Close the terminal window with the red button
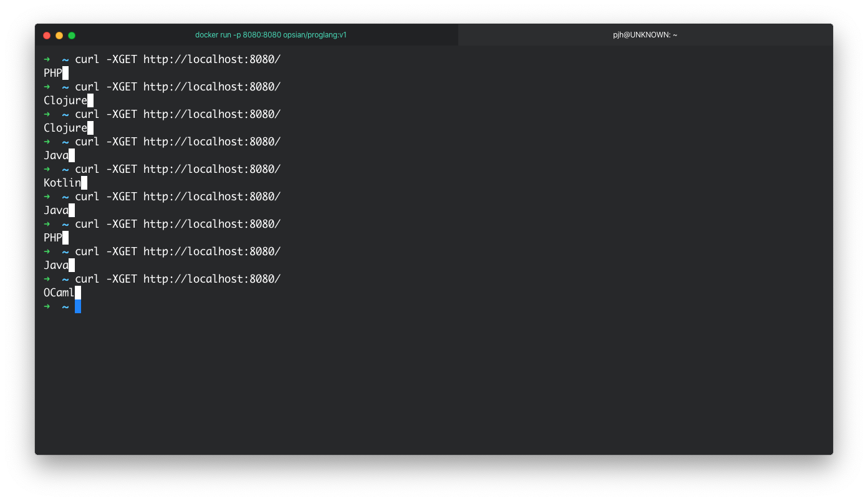This screenshot has height=501, width=868. click(x=47, y=36)
